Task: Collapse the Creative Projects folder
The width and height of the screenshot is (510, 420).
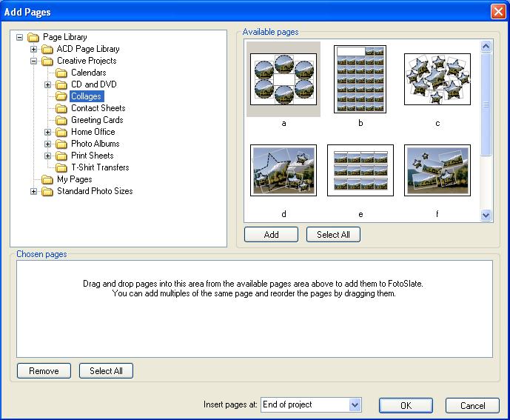Action: pos(33,61)
